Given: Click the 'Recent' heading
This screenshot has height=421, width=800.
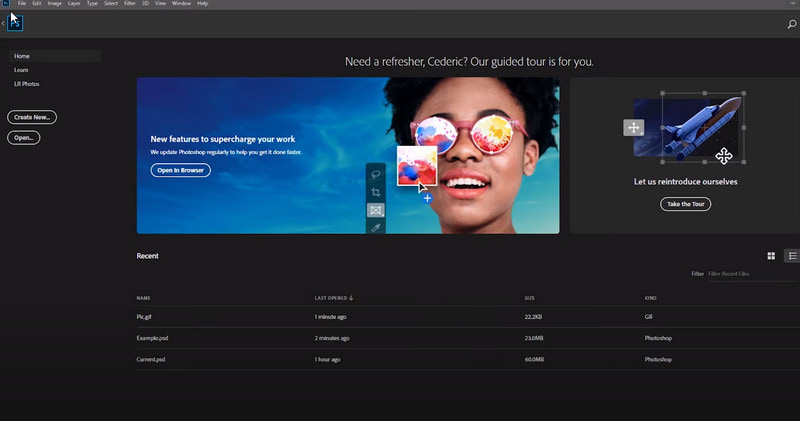Looking at the screenshot, I should pyautogui.click(x=147, y=256).
